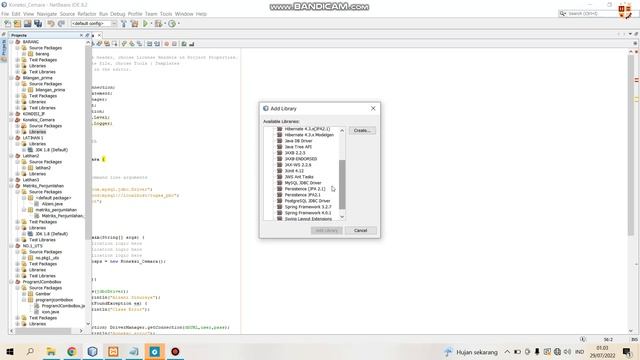640x360 pixels.
Task: Click library list scroll-down arrow
Action: [342, 217]
